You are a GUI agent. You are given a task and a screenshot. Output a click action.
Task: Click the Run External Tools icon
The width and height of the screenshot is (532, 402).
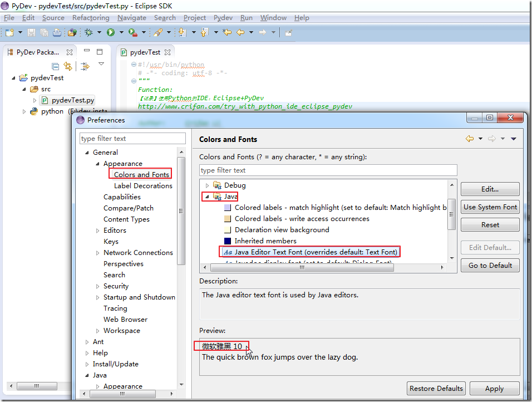(132, 33)
